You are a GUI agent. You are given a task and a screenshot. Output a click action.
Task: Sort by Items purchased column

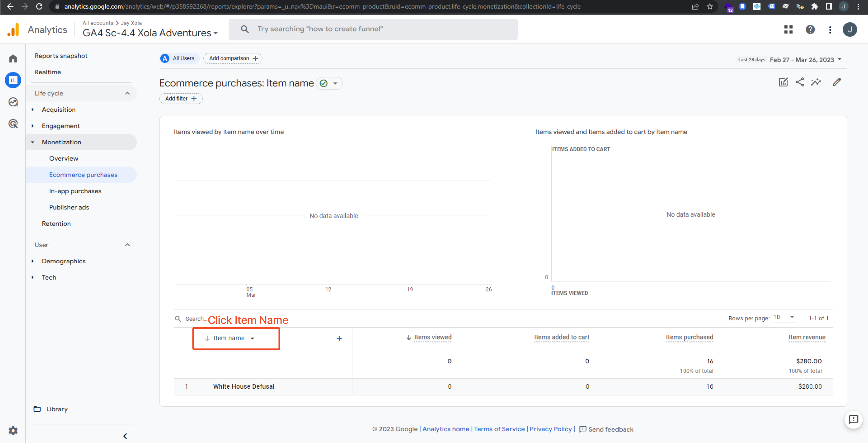coord(689,337)
